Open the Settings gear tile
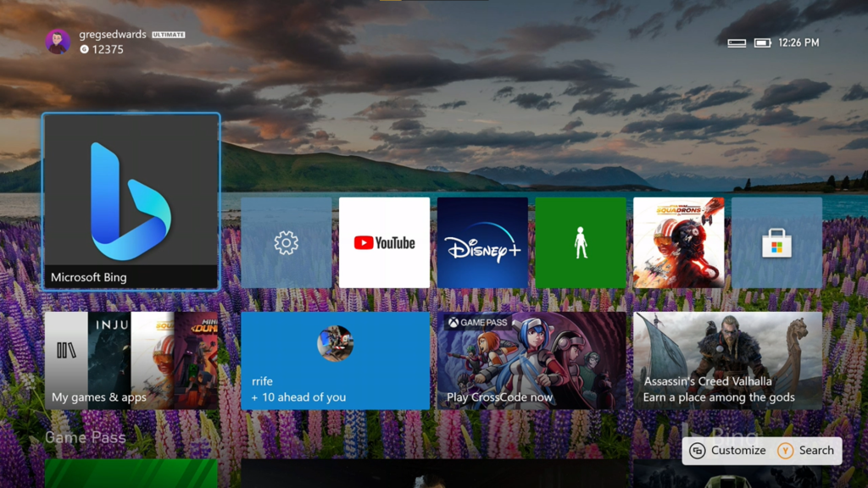The height and width of the screenshot is (488, 868). pos(287,242)
